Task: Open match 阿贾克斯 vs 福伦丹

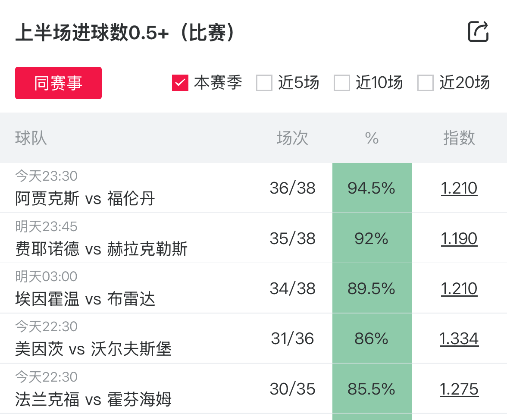Action: click(85, 199)
